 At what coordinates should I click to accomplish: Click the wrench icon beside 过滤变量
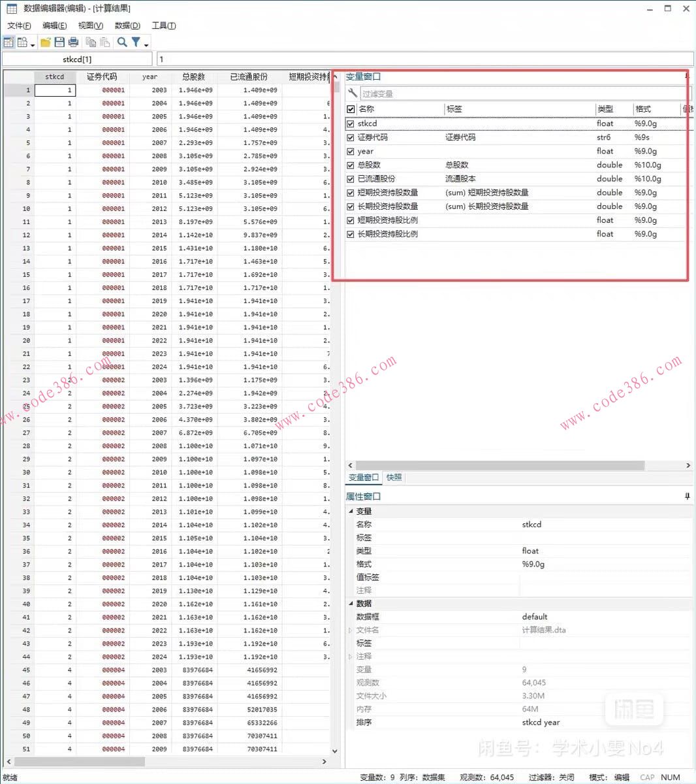click(353, 93)
